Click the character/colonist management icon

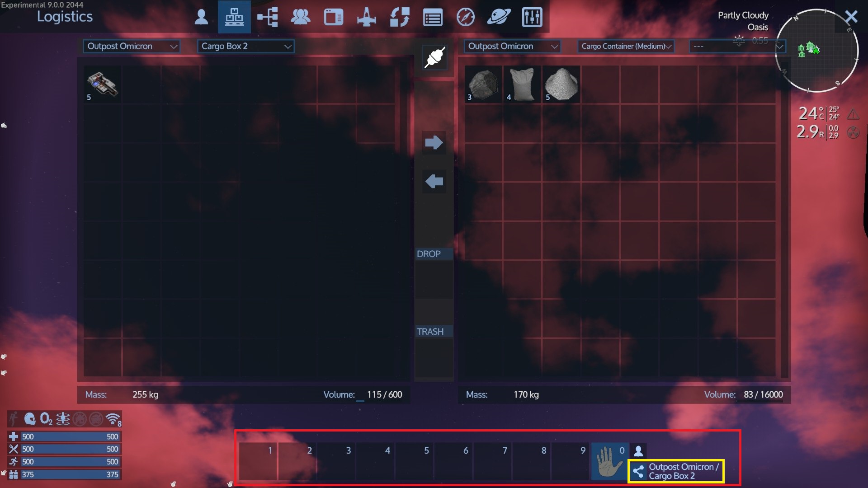(202, 15)
